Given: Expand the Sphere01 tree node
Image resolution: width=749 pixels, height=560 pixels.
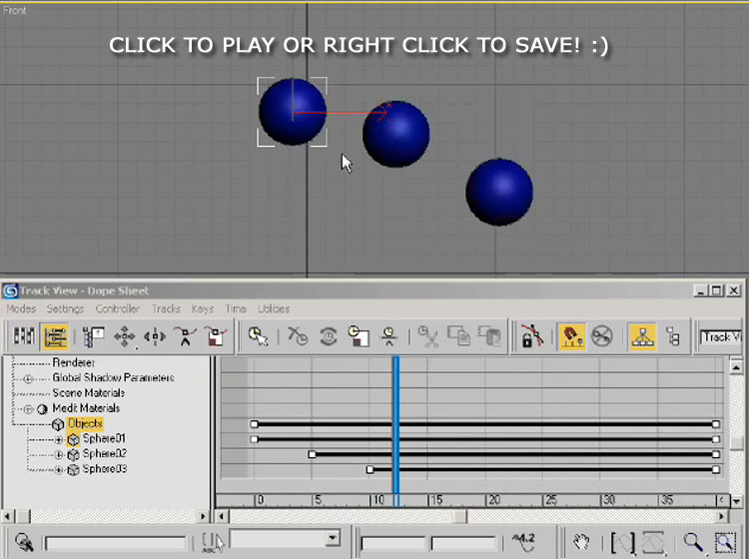Looking at the screenshot, I should [x=59, y=439].
